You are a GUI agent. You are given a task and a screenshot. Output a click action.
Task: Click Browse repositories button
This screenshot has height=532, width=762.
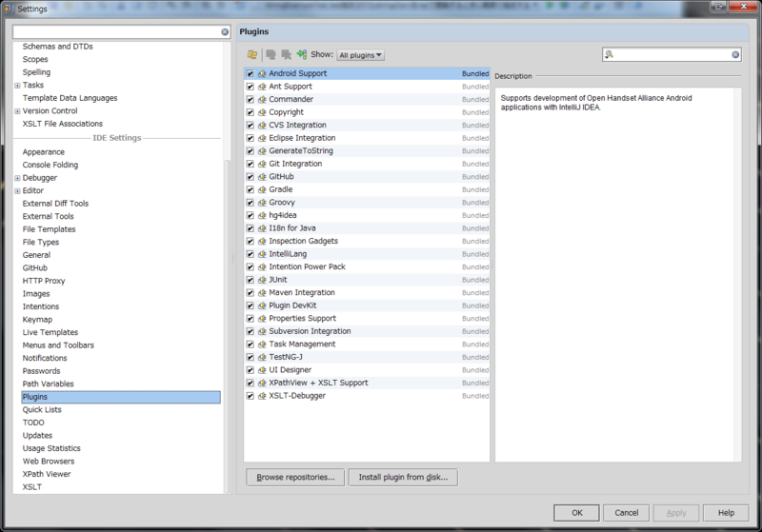[295, 477]
